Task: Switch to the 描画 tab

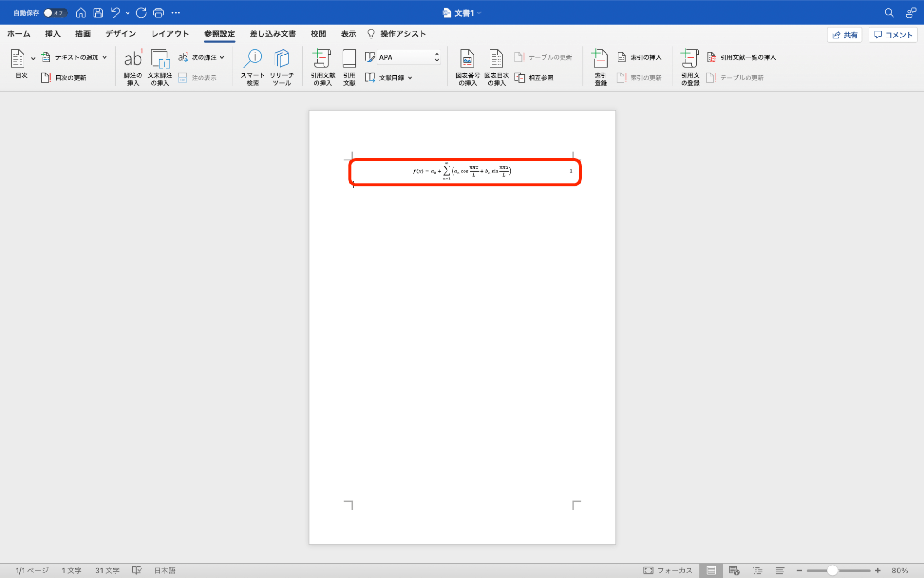Action: (x=83, y=34)
